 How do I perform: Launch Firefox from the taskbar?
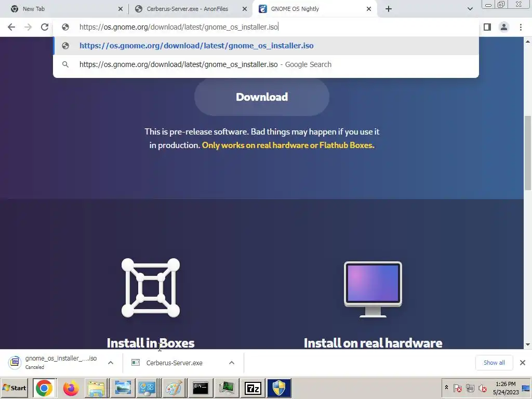pos(71,388)
